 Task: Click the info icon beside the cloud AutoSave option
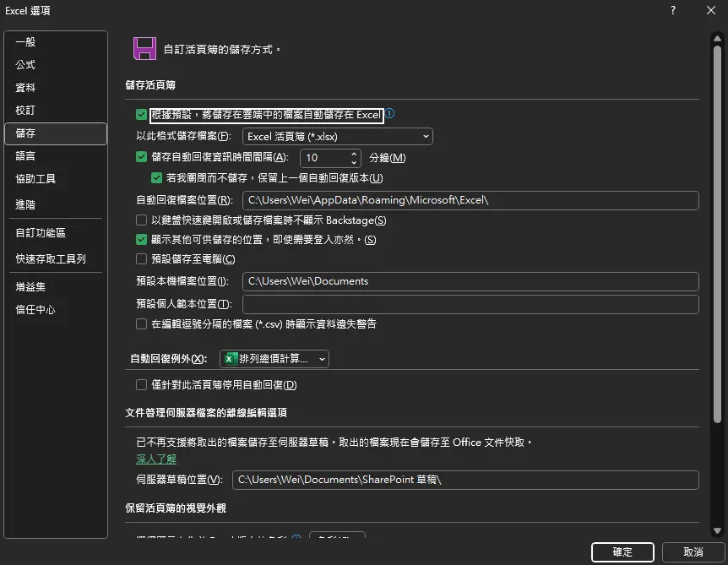coord(390,113)
